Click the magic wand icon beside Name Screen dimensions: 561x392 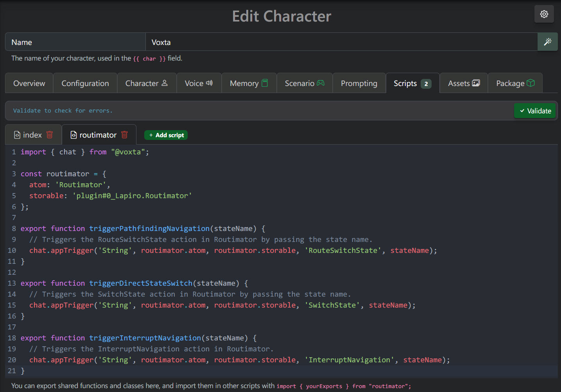(x=548, y=42)
